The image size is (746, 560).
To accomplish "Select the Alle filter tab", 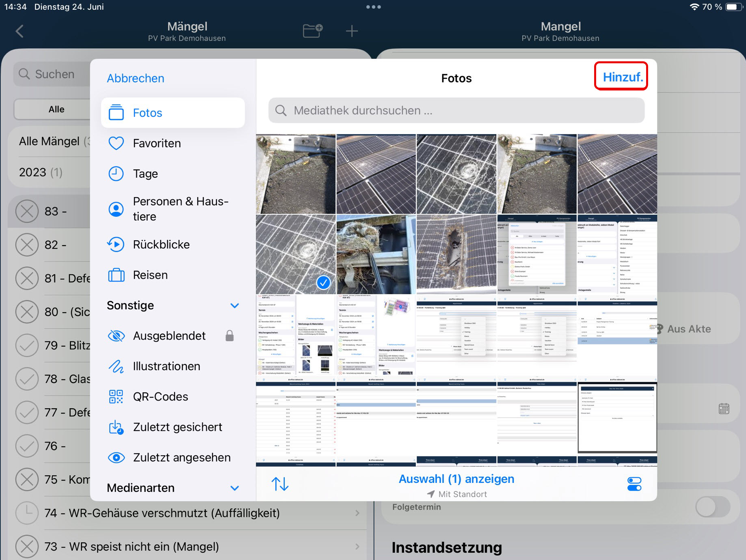I will click(56, 109).
